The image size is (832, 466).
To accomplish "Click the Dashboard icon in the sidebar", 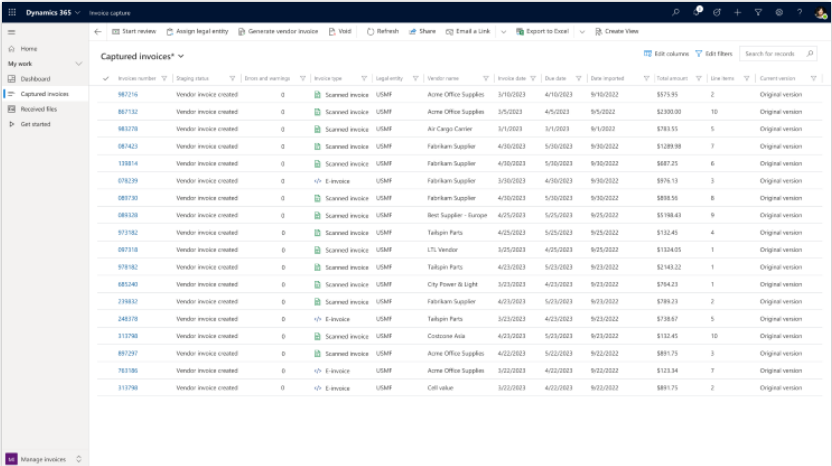I will click(x=12, y=79).
